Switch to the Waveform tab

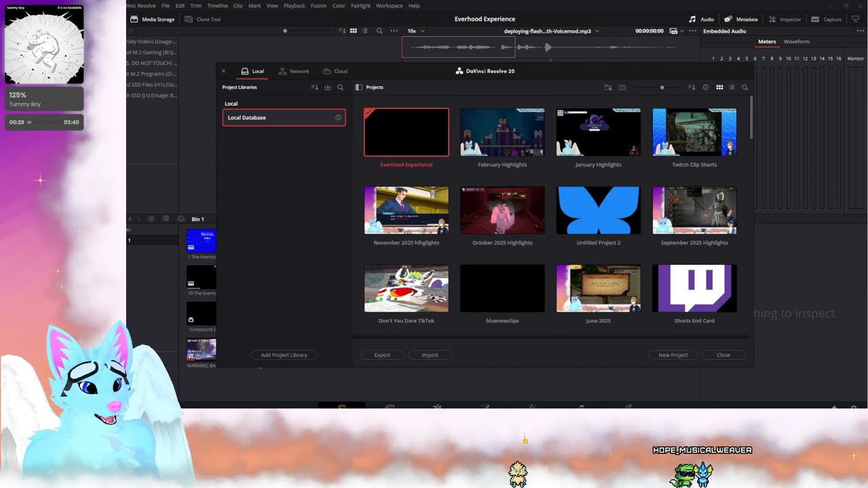(x=796, y=41)
